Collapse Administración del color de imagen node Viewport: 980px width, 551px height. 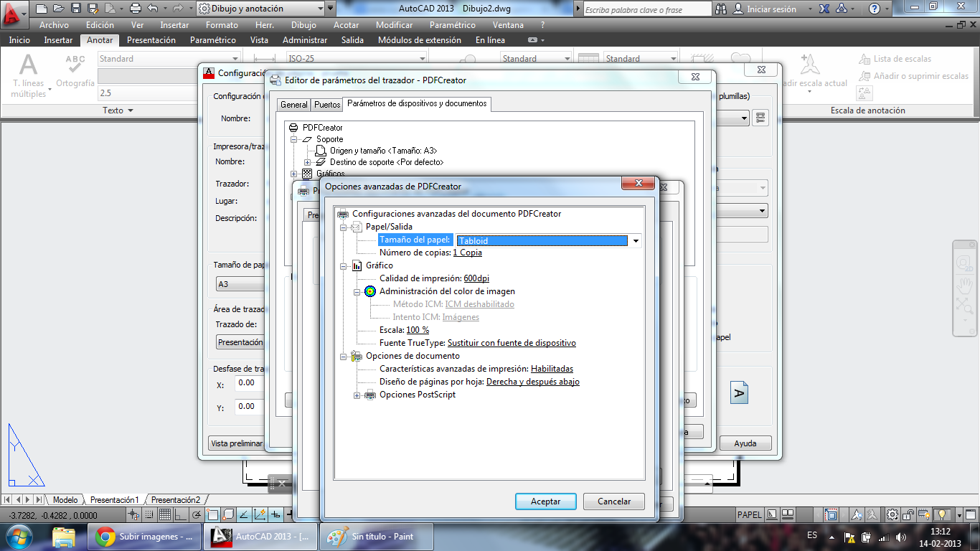[x=357, y=291]
